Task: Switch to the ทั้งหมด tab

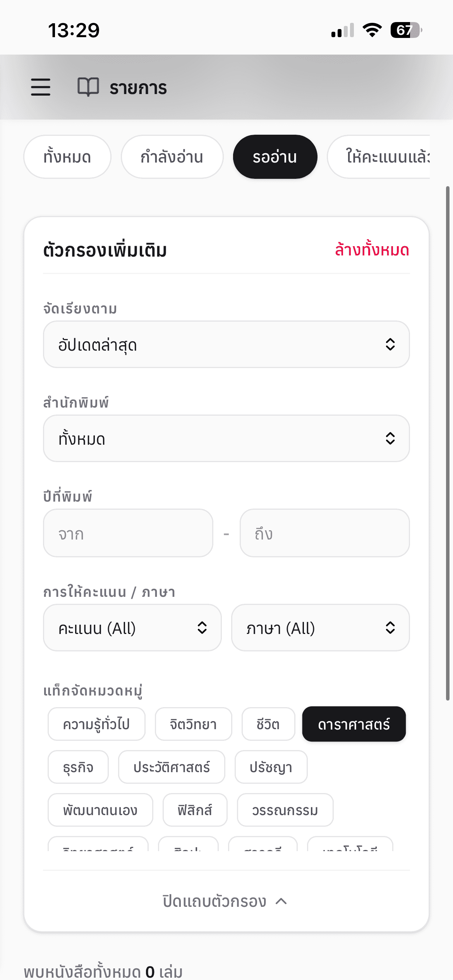Action: tap(67, 157)
